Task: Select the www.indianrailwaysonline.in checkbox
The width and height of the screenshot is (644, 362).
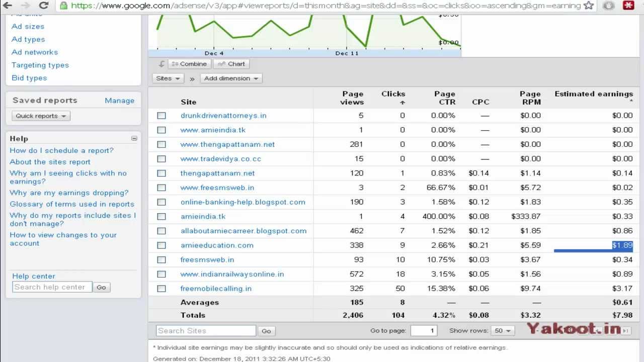Action: tap(162, 275)
